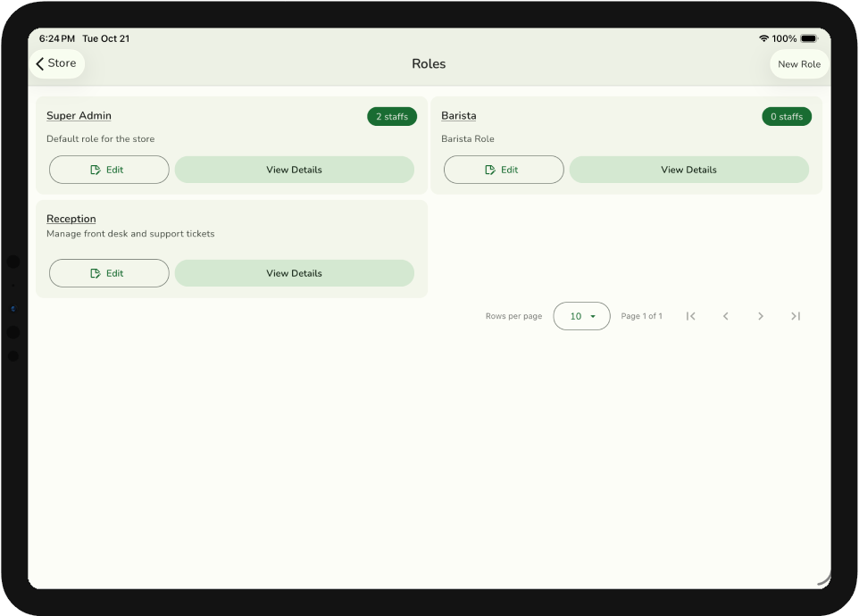
Task: View Details of Barista role
Action: coord(688,170)
